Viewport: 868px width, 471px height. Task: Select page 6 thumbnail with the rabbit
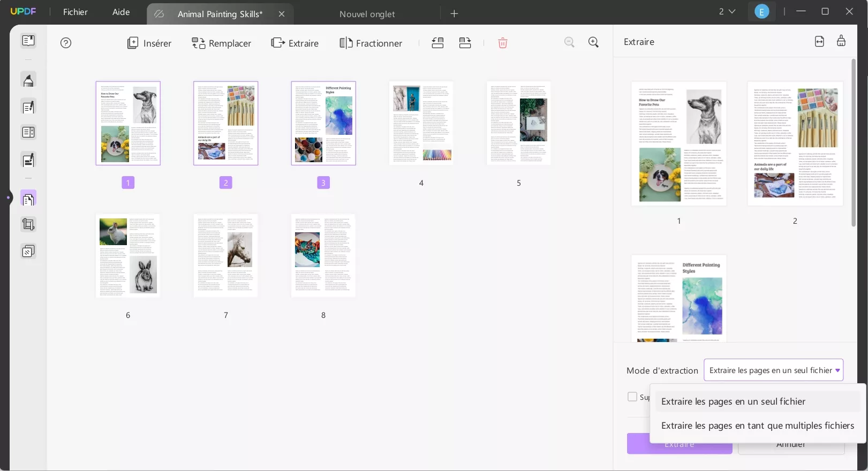[128, 256]
